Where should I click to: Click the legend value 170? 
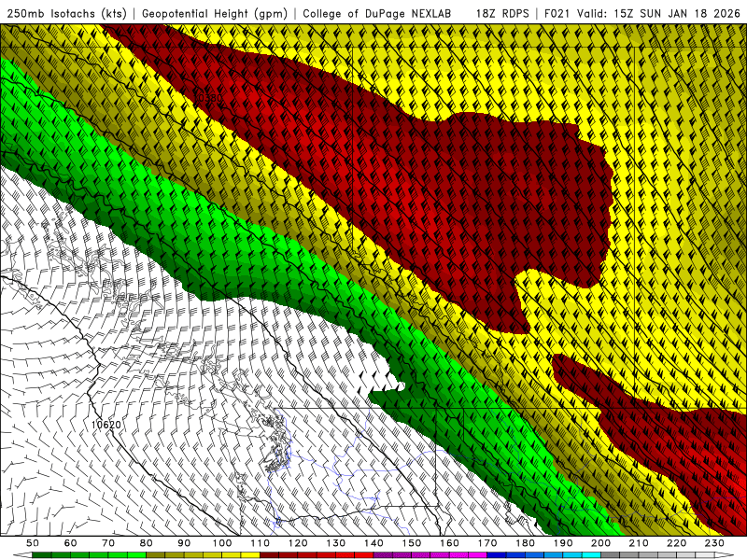coord(487,543)
